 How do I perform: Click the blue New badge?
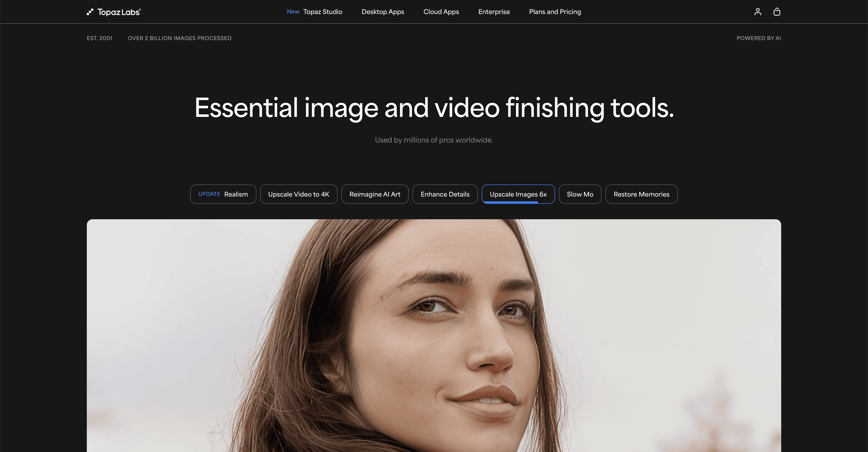[x=293, y=11]
